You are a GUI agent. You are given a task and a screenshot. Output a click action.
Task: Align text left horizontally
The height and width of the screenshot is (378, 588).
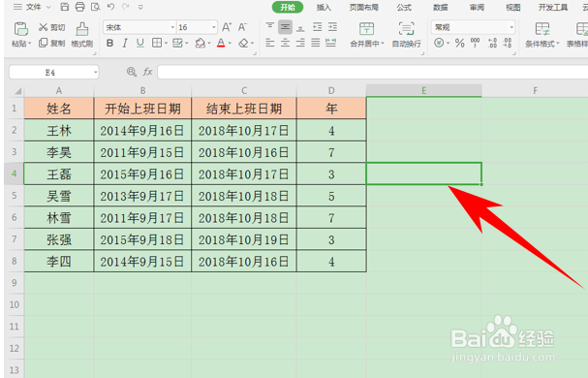[x=269, y=43]
